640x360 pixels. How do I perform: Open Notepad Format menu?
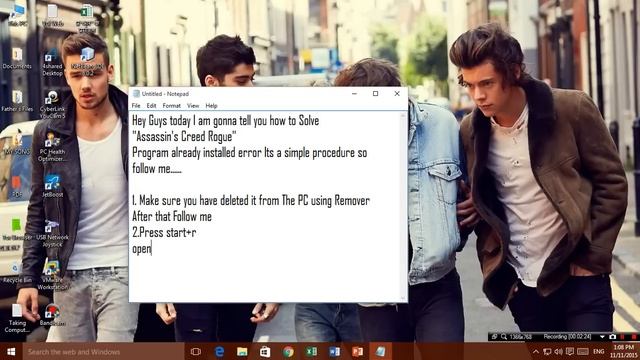(x=171, y=106)
